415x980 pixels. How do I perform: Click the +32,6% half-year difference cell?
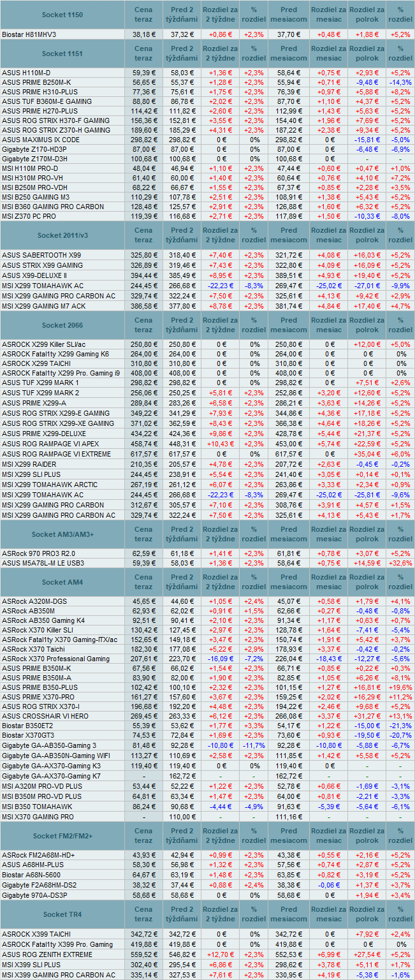click(x=399, y=563)
